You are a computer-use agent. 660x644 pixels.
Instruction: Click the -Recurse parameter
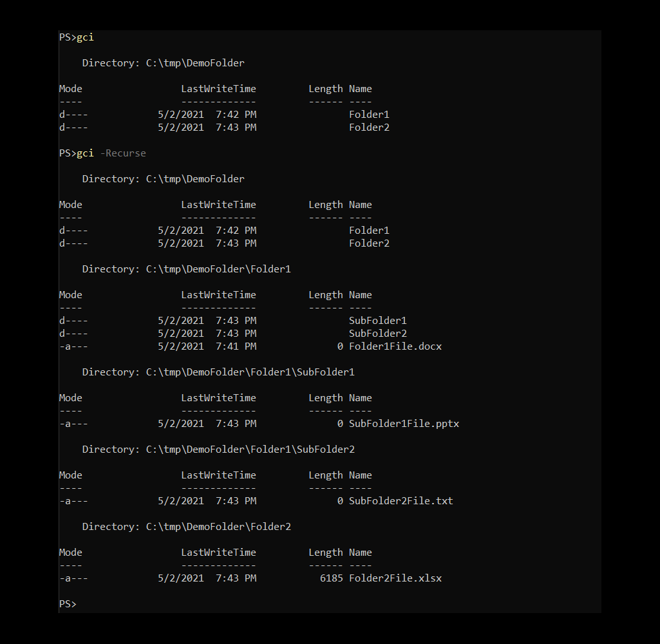(122, 153)
